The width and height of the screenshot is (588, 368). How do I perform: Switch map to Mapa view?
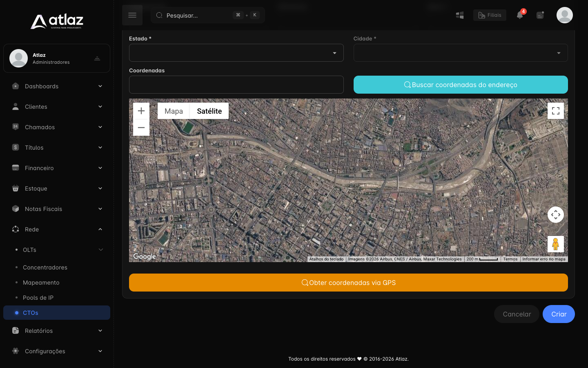[x=174, y=111]
